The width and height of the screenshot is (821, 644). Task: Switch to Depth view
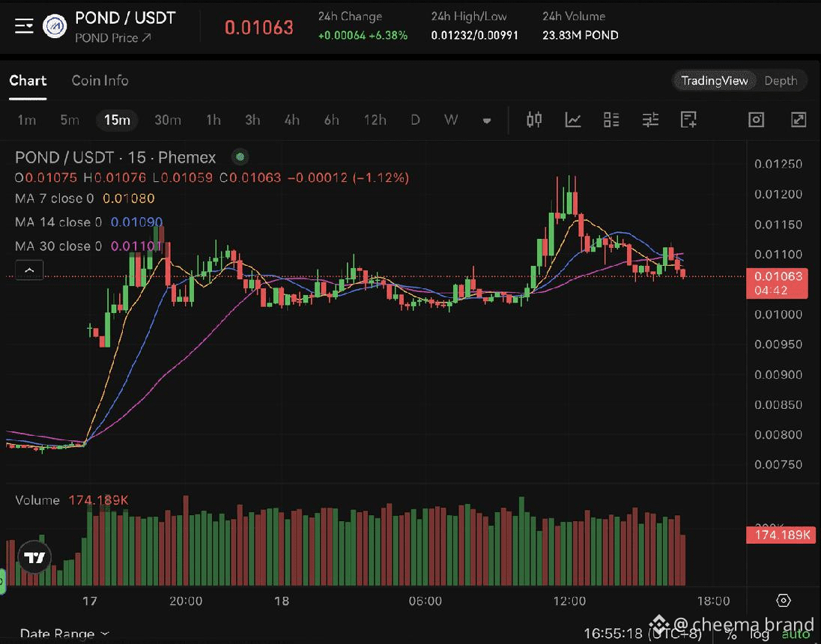781,81
